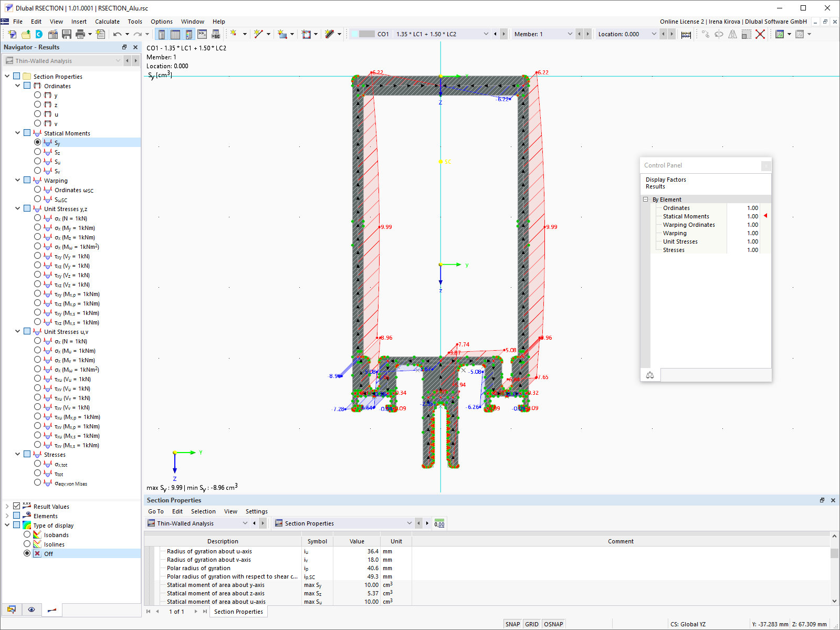The height and width of the screenshot is (630, 840).
Task: Toggle the Result Values checkbox
Action: click(x=17, y=506)
